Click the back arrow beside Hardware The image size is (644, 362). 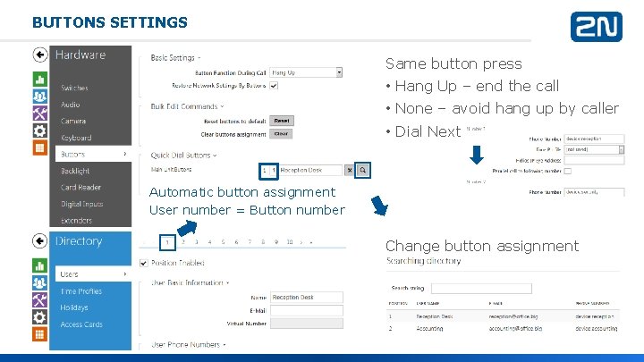pyautogui.click(x=40, y=55)
